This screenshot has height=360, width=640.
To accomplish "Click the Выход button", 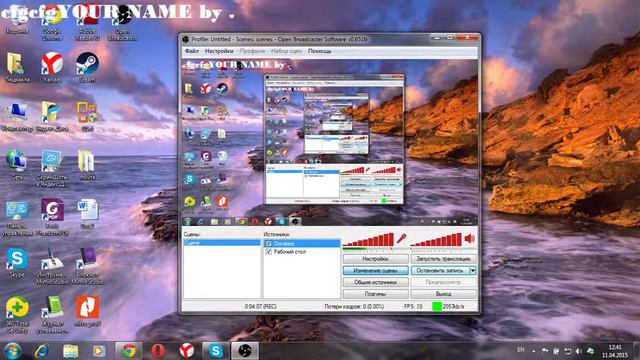I will 444,294.
